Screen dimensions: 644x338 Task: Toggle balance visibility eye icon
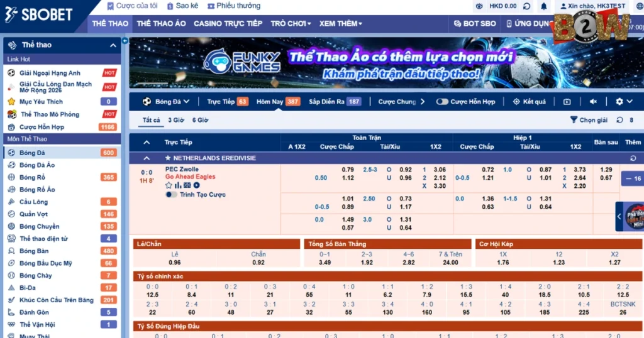(479, 6)
